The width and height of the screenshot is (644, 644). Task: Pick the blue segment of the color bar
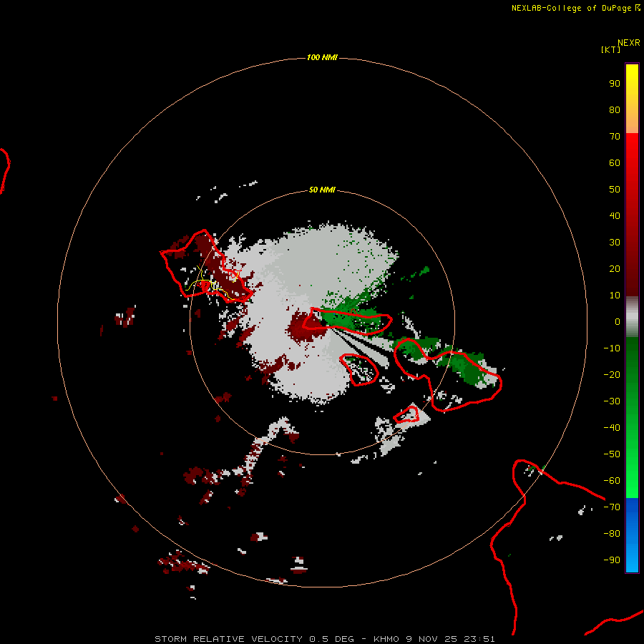(632, 535)
